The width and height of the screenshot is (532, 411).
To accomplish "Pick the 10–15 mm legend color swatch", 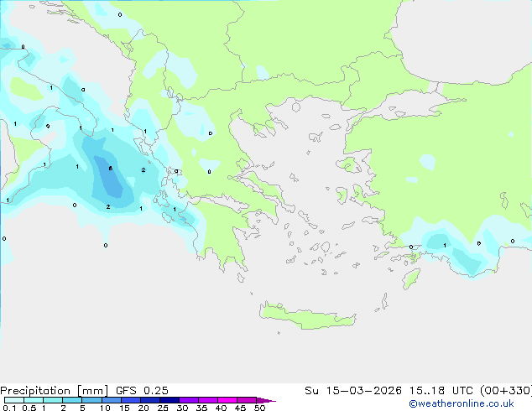I will (111, 400).
